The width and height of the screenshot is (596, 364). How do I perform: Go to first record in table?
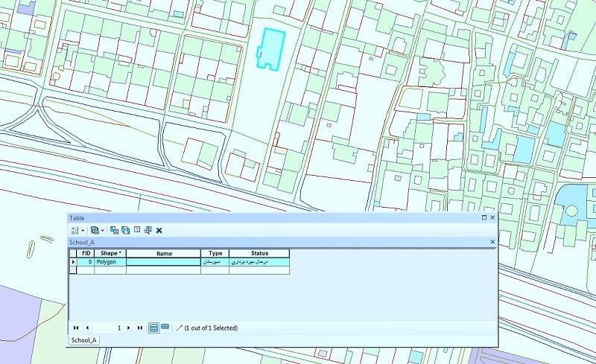coord(75,328)
